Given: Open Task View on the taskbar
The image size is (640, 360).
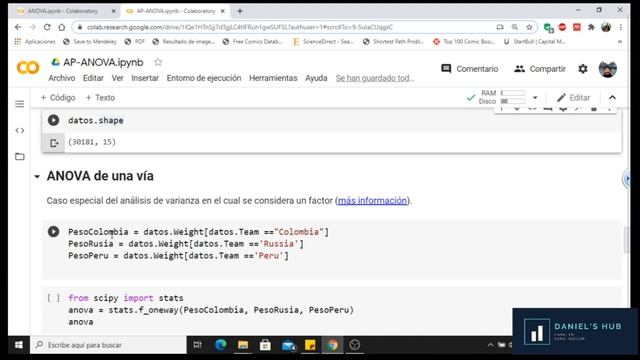Looking at the screenshot, I should click(198, 345).
